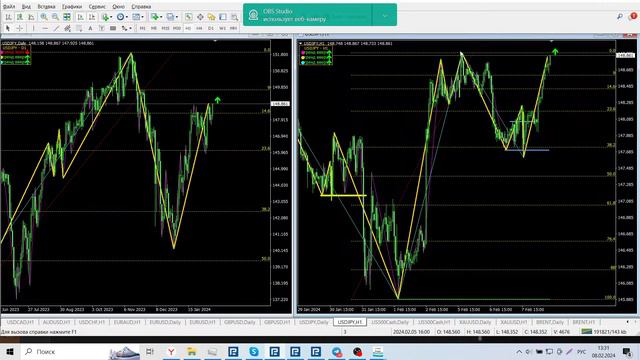Click the search magnifier in top right

click(620, 16)
